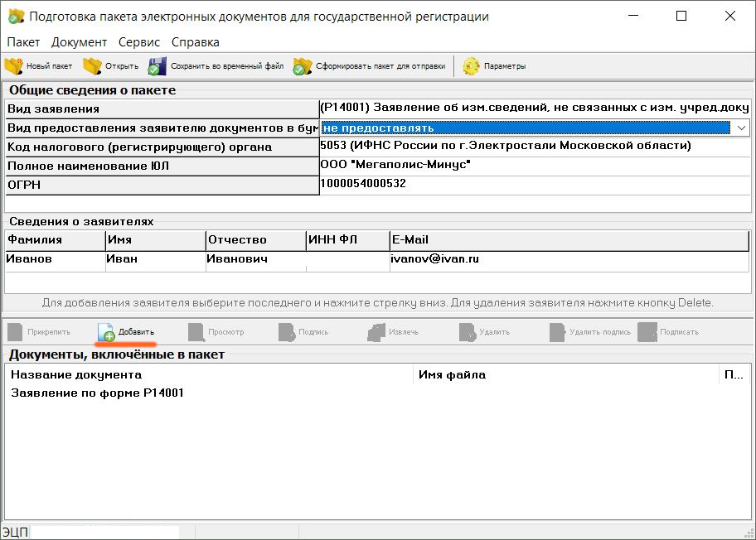Click the Подписать button

(668, 332)
